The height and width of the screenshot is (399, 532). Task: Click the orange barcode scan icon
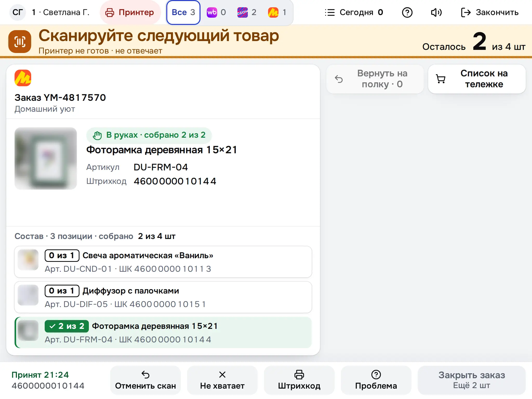click(x=20, y=42)
